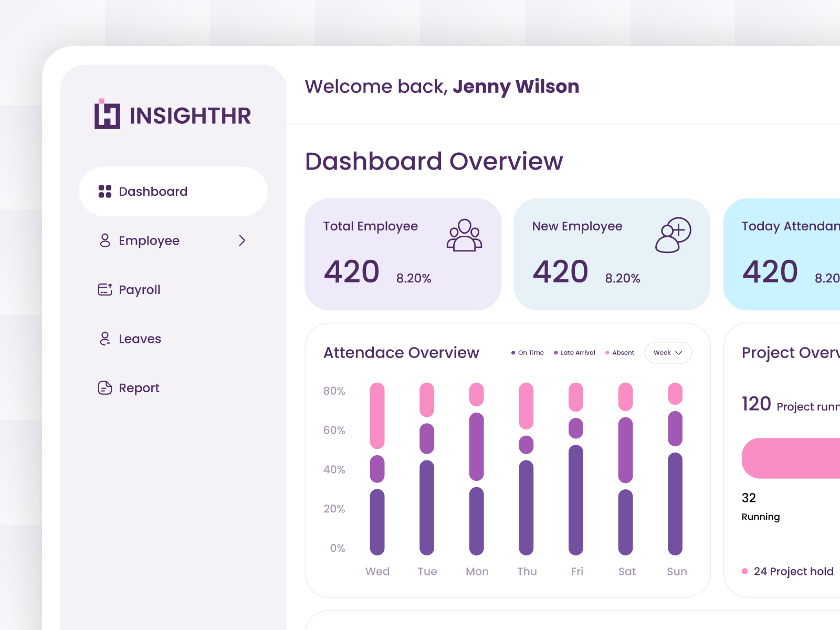Open Payroll via its wallet icon

(104, 289)
